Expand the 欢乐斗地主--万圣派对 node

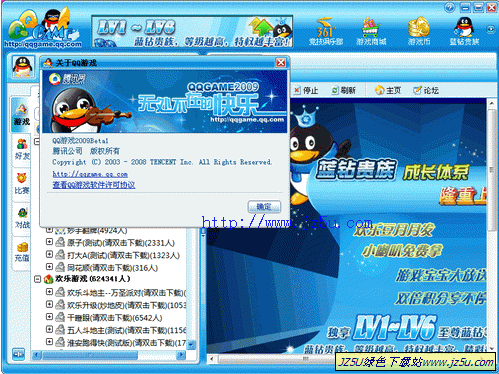[49, 292]
